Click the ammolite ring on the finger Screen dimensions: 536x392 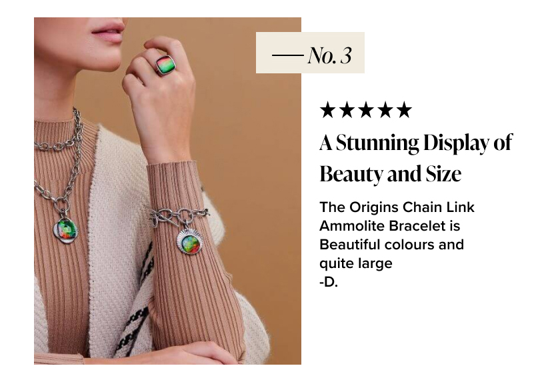[166, 65]
